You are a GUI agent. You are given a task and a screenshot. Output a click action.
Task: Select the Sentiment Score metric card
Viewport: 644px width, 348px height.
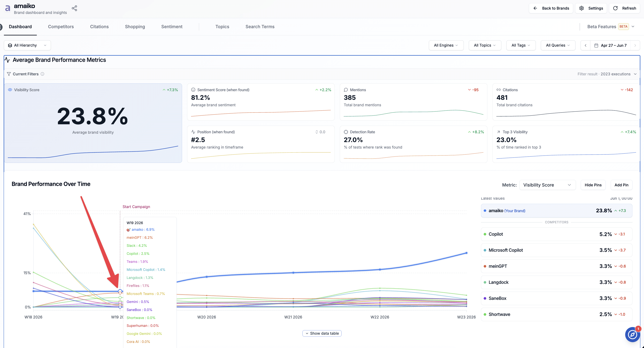pyautogui.click(x=261, y=102)
